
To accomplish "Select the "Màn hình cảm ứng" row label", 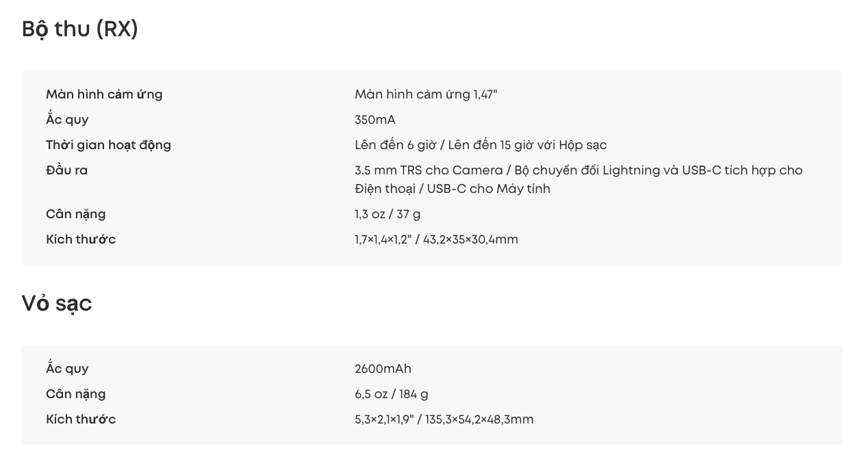I will (104, 94).
